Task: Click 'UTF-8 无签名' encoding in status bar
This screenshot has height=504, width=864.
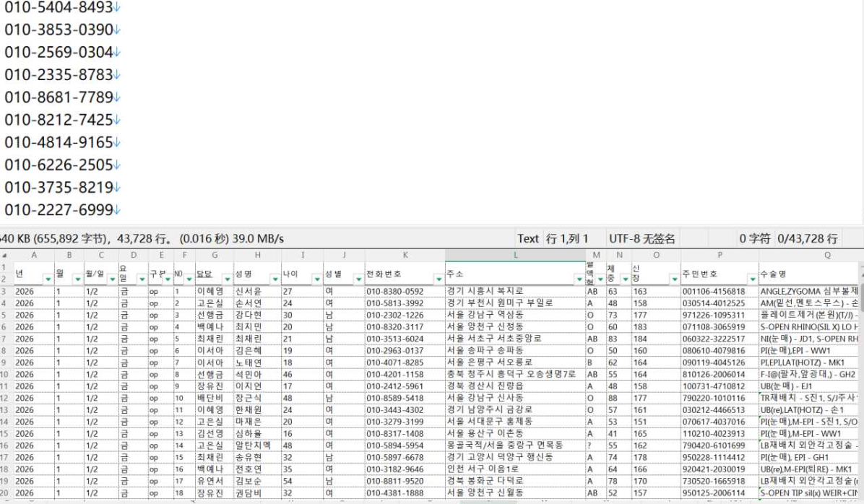Action: point(642,238)
